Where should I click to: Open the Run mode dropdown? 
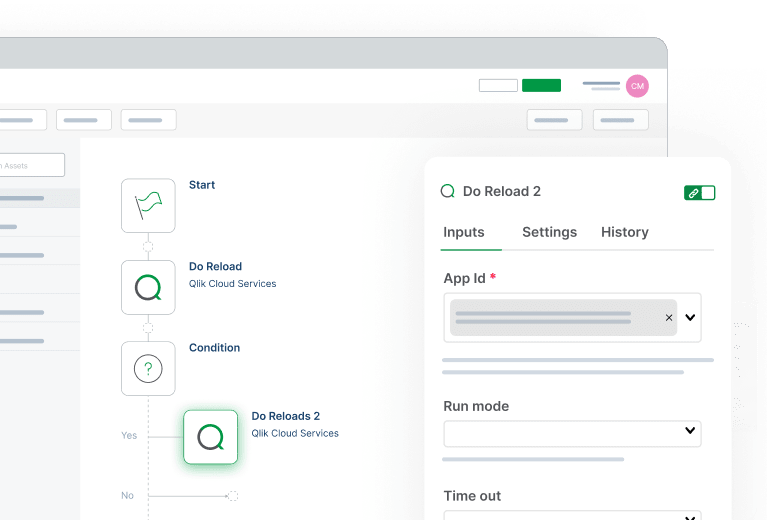[572, 433]
